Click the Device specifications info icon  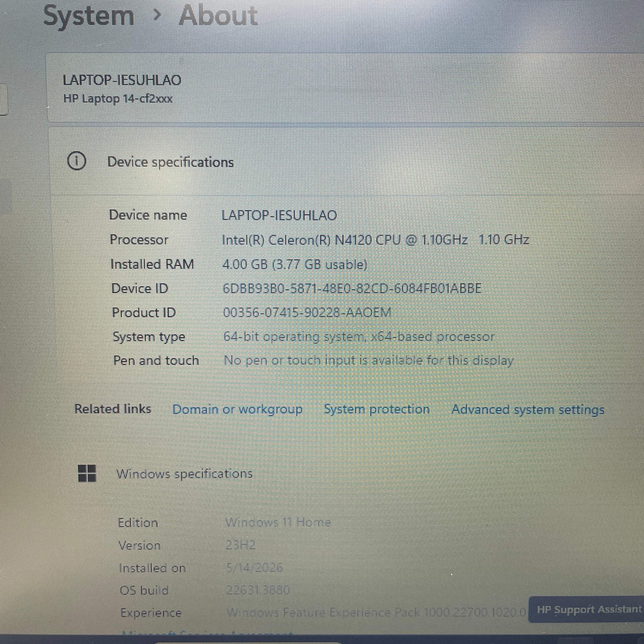(76, 161)
